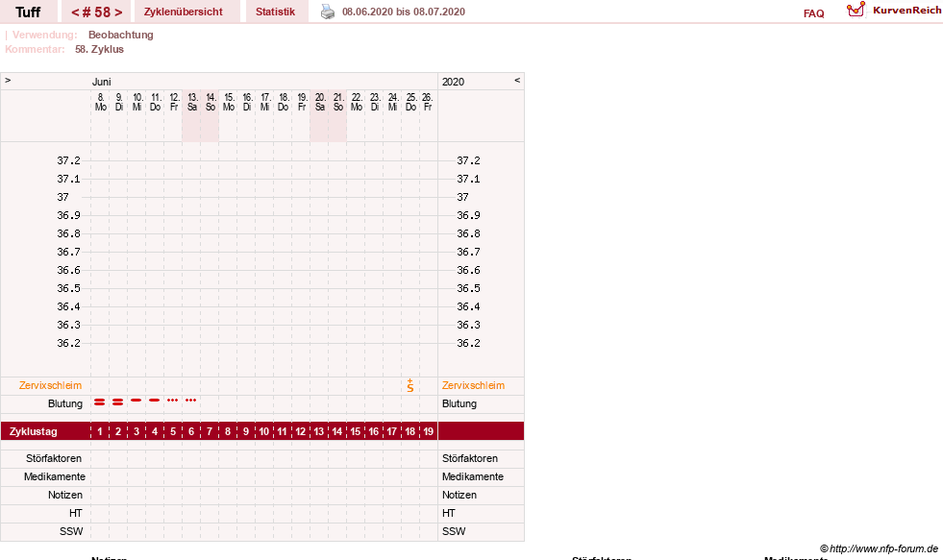Click right temperature label 36.5
The width and height of the screenshot is (943, 560).
tap(468, 288)
